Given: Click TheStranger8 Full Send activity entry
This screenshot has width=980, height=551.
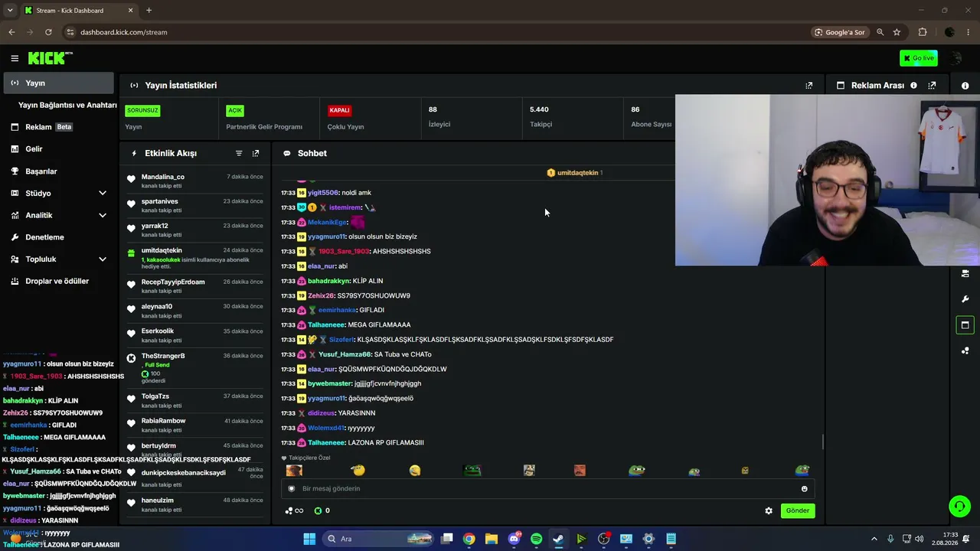Looking at the screenshot, I should pos(194,367).
